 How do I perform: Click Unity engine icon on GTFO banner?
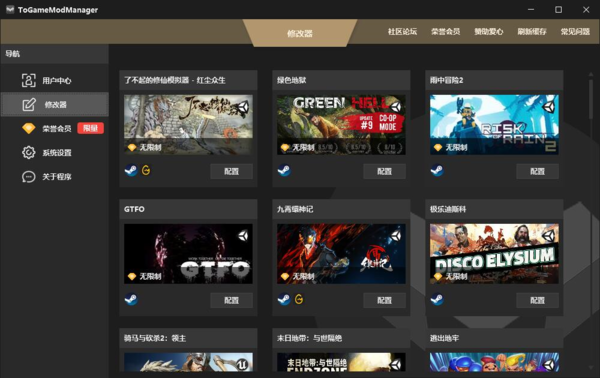[x=243, y=236]
